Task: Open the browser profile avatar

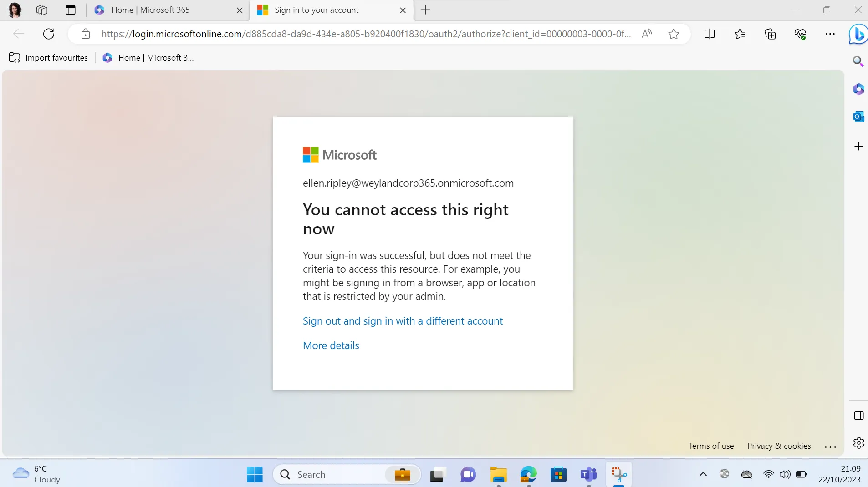Action: [15, 10]
